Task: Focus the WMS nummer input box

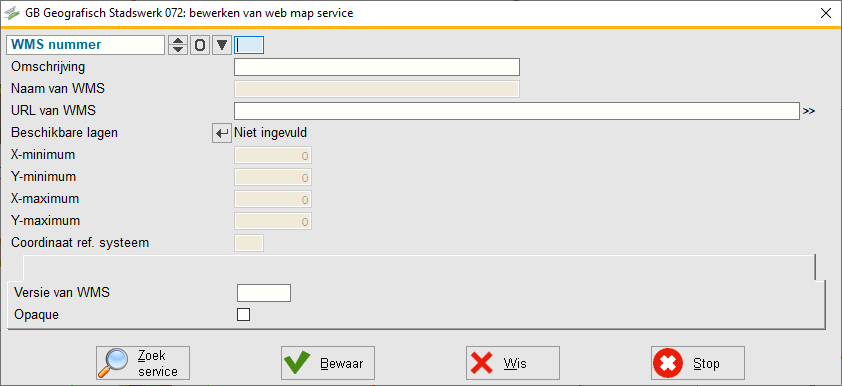Action: pyautogui.click(x=249, y=45)
